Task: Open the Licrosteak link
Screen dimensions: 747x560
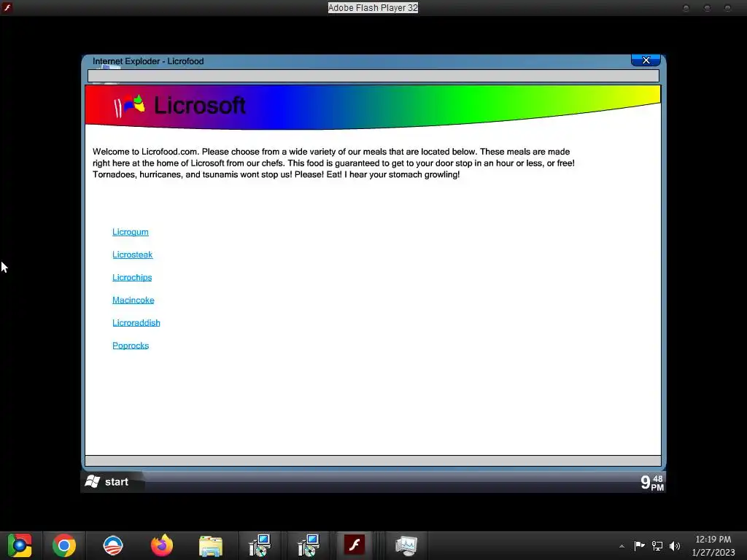Action: (x=133, y=254)
